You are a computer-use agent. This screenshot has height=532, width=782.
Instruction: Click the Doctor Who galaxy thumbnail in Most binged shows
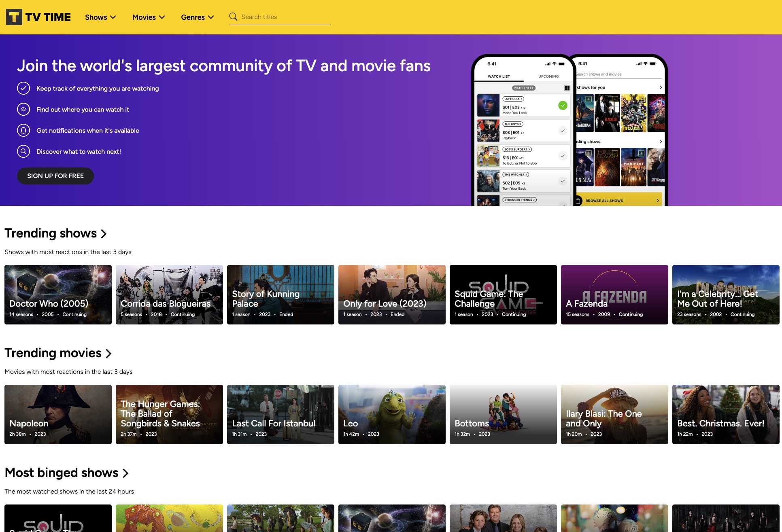pyautogui.click(x=392, y=518)
